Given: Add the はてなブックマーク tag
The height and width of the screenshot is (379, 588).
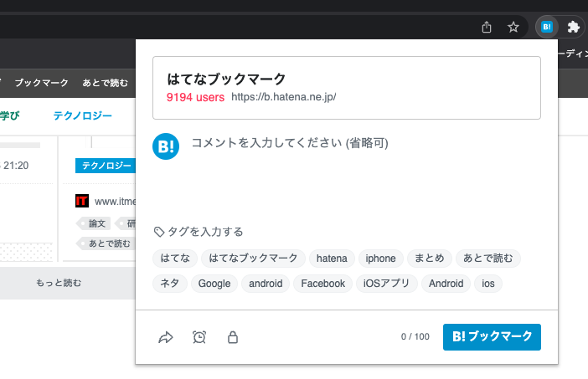Looking at the screenshot, I should 254,259.
